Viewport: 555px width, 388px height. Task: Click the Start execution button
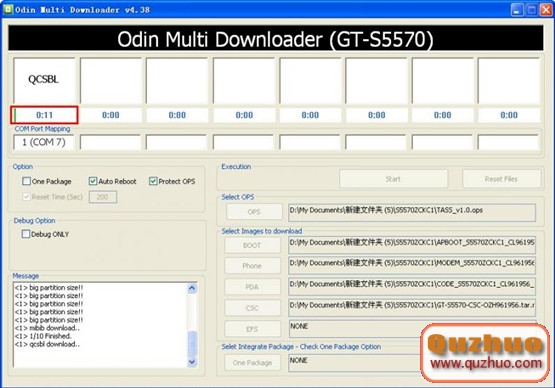tap(393, 179)
